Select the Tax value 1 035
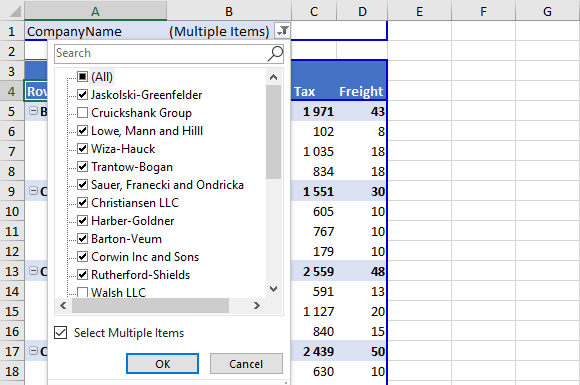The height and width of the screenshot is (385, 580). (x=314, y=151)
